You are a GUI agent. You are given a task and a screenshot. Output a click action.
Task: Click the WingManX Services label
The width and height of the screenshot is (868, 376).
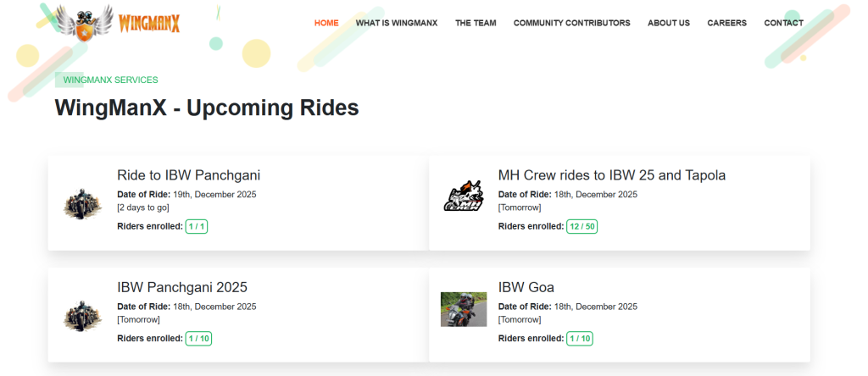pos(110,80)
